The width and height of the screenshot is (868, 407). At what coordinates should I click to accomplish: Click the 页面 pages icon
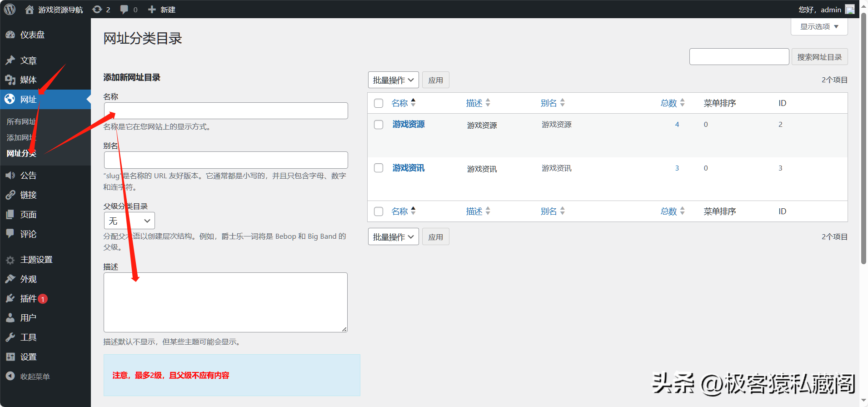click(10, 215)
